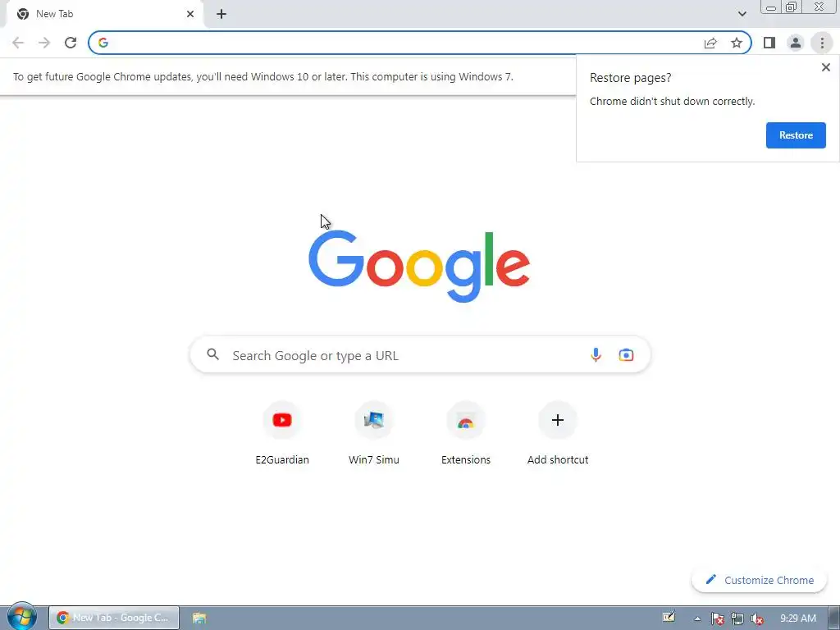The image size is (840, 630).
Task: Open the network status tray icon
Action: [x=737, y=619]
